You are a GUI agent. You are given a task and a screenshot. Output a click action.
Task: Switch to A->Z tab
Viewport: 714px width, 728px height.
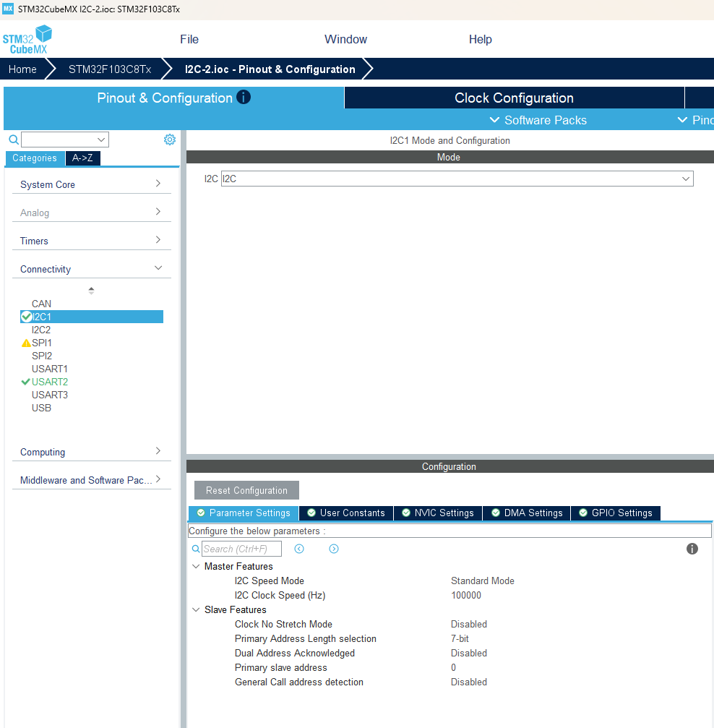point(82,158)
